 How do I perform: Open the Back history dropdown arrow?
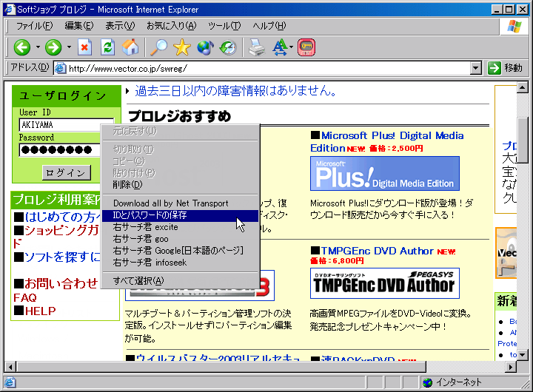pyautogui.click(x=38, y=47)
